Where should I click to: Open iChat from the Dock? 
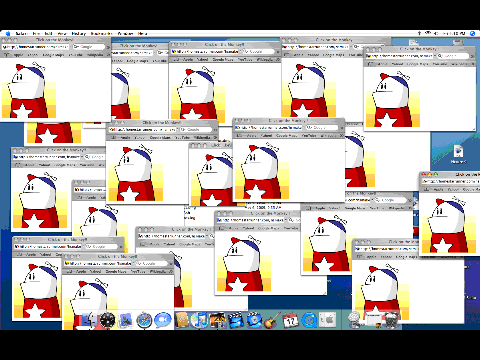coord(163,319)
